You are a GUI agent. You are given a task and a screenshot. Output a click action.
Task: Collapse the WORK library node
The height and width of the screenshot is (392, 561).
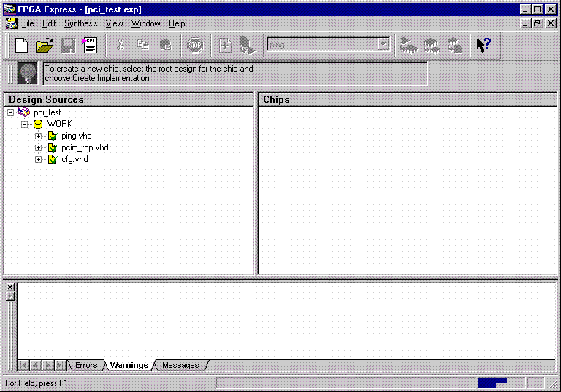24,124
